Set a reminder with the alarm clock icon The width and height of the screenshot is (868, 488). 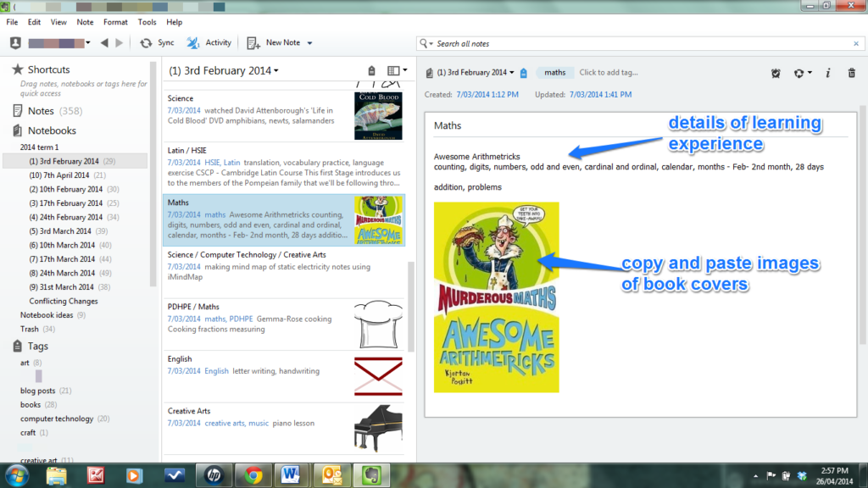(x=776, y=74)
